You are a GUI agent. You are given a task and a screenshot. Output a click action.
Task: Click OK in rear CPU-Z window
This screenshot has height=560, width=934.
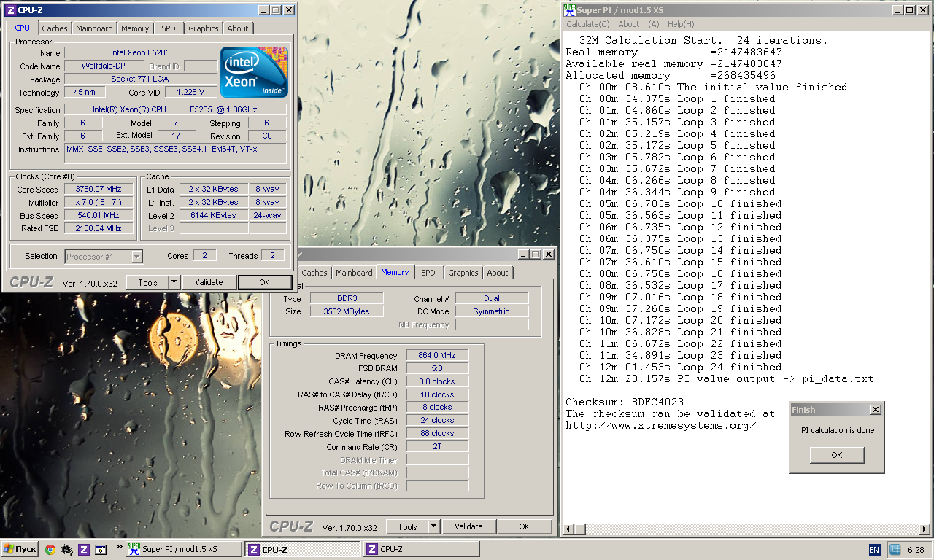[524, 526]
